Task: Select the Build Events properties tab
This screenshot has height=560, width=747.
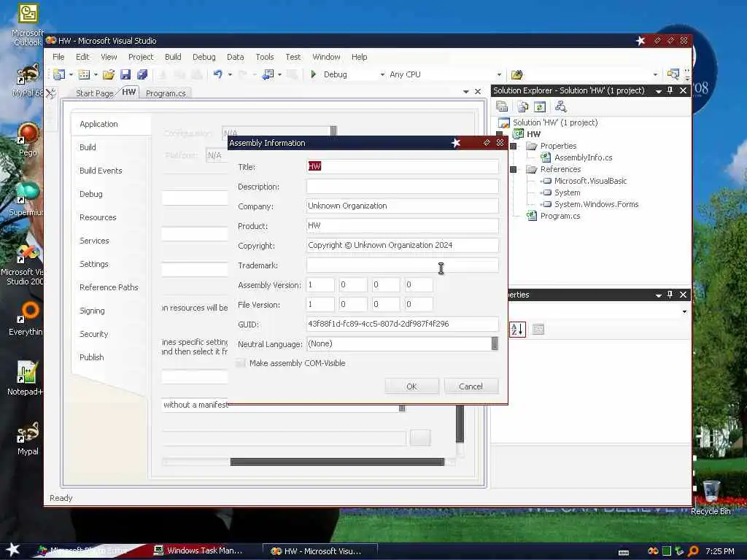Action: [101, 171]
